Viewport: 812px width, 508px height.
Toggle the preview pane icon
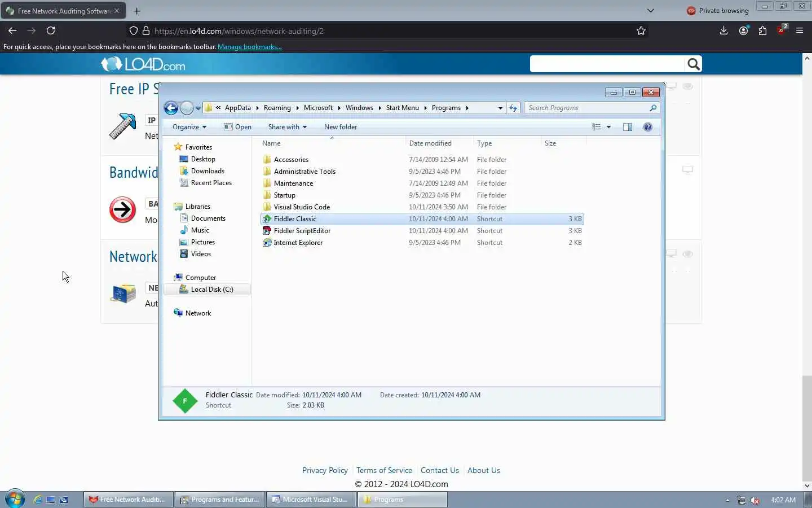[628, 127]
